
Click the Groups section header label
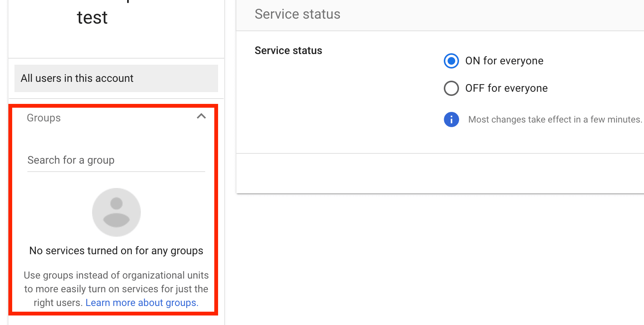pyautogui.click(x=44, y=118)
